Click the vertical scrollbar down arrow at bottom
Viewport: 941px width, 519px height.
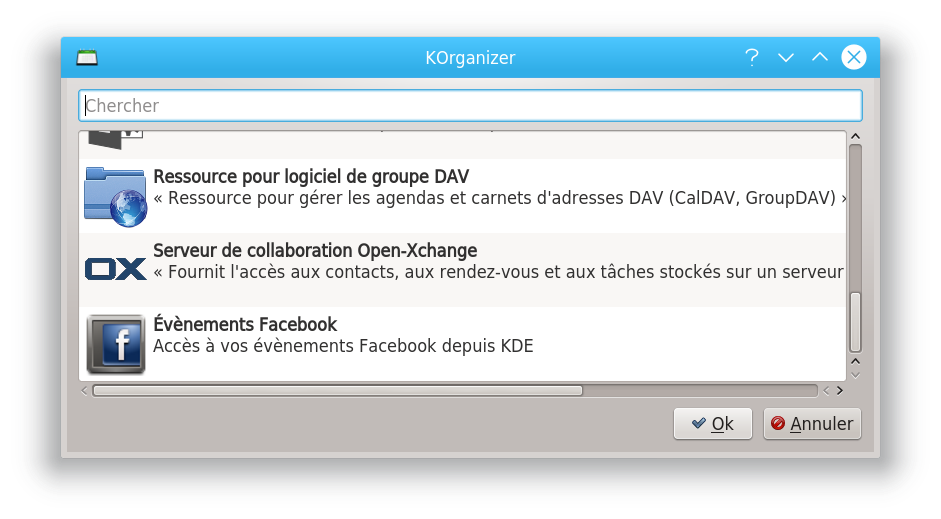tap(856, 376)
